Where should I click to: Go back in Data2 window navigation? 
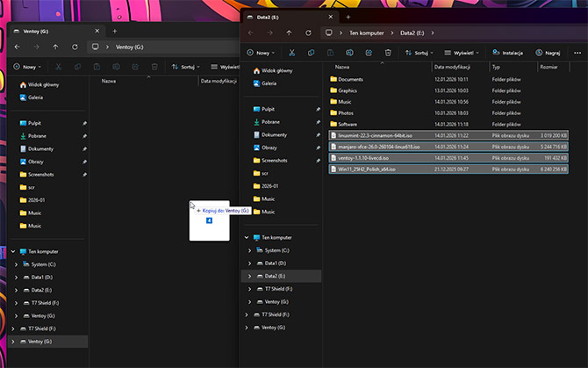250,33
